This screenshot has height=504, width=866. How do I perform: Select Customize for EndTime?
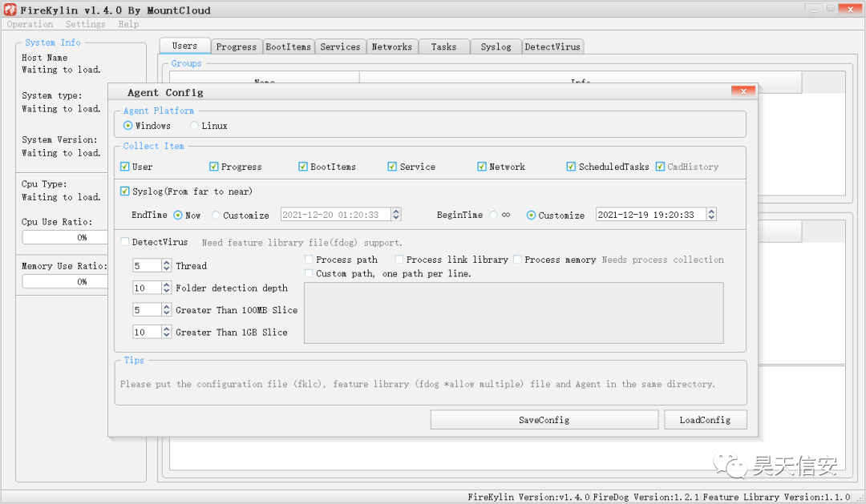click(216, 215)
